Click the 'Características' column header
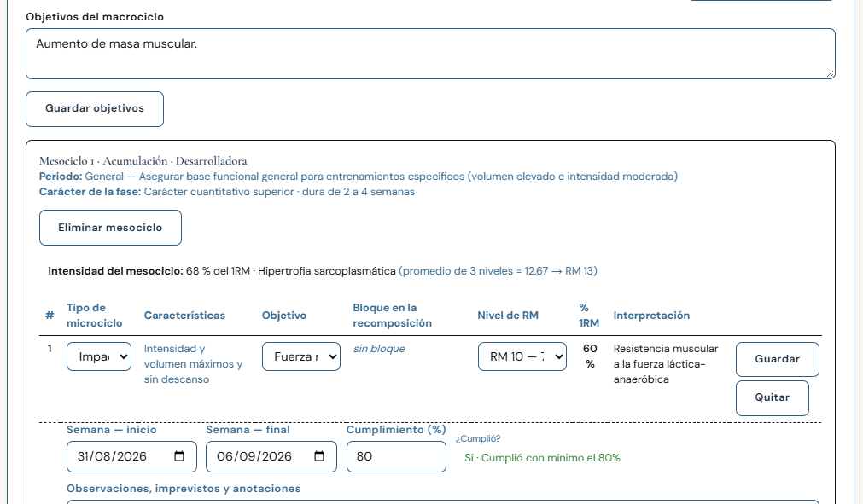 (x=184, y=316)
